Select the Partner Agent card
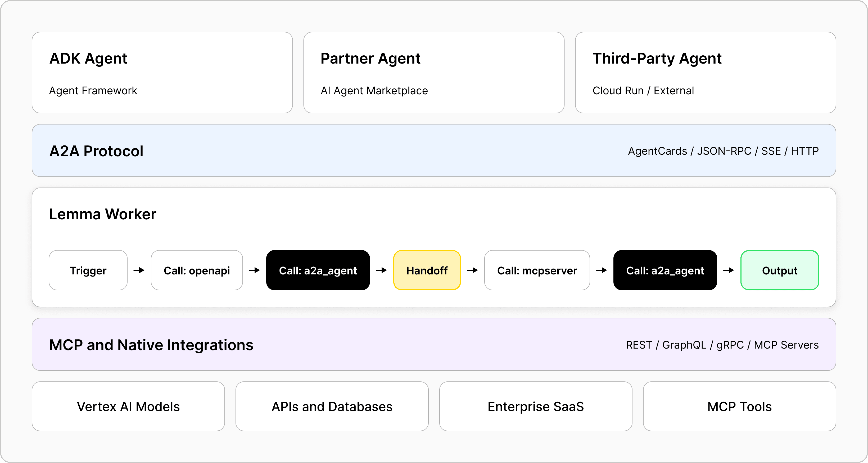The image size is (868, 463). (434, 73)
